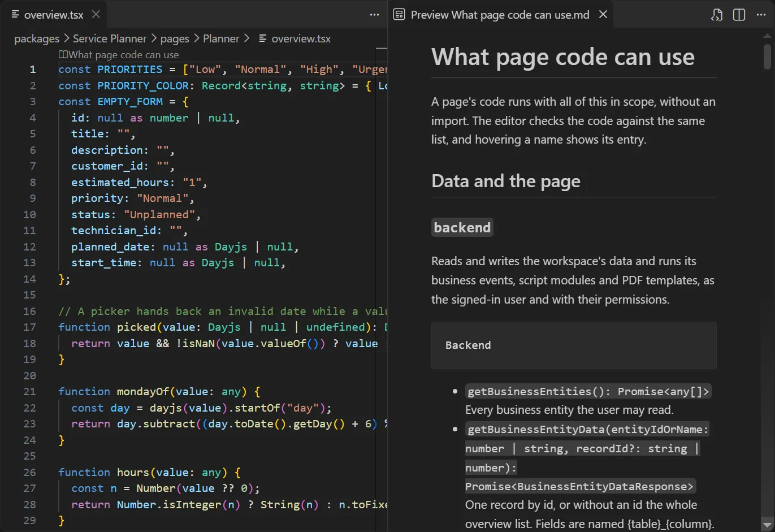
Task: Click the 'backend' inline code heading
Action: coord(462,227)
